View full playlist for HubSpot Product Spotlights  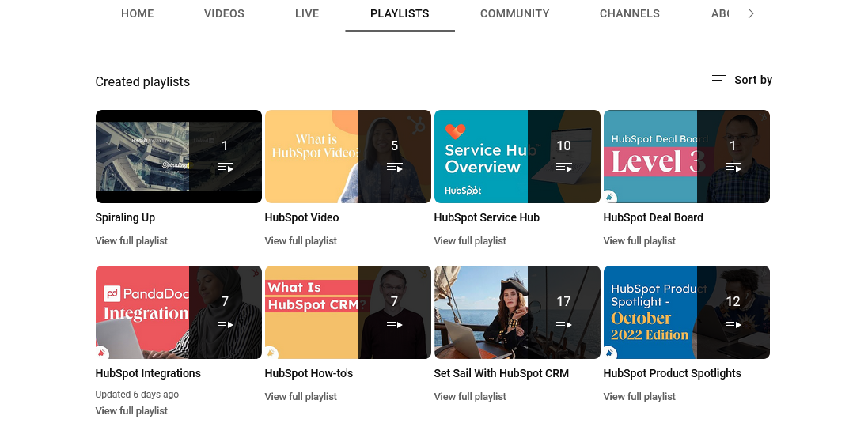(x=639, y=397)
